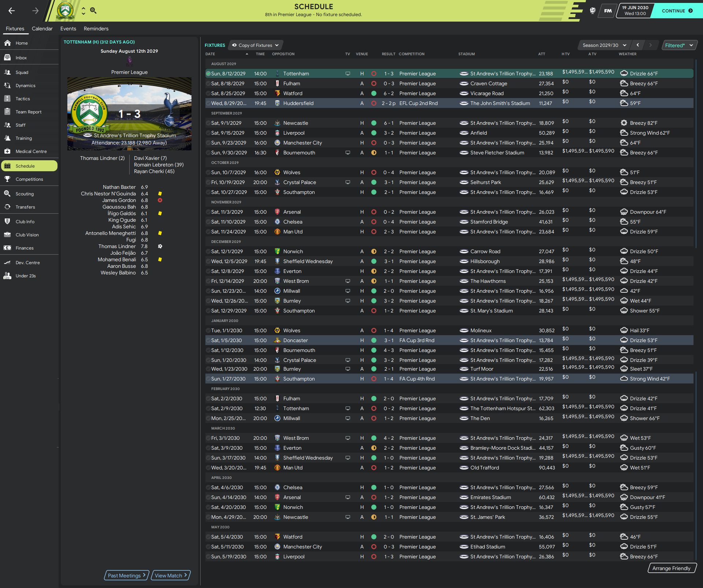
Task: Toggle selection circle of Arsenal 11/3/2029 fixture
Action: pos(208,212)
